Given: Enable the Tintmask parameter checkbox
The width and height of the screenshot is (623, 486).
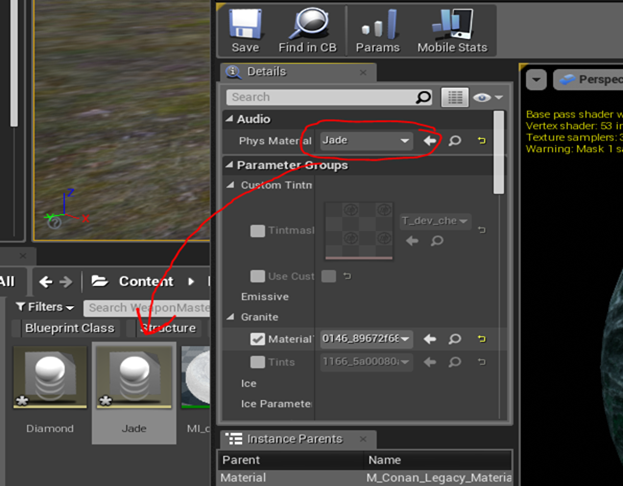Looking at the screenshot, I should pos(258,230).
